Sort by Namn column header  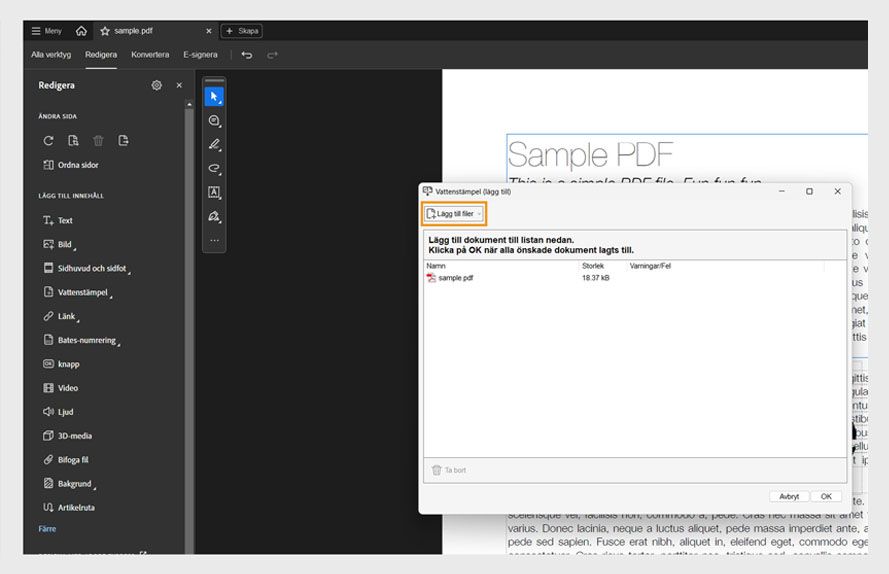pos(436,265)
